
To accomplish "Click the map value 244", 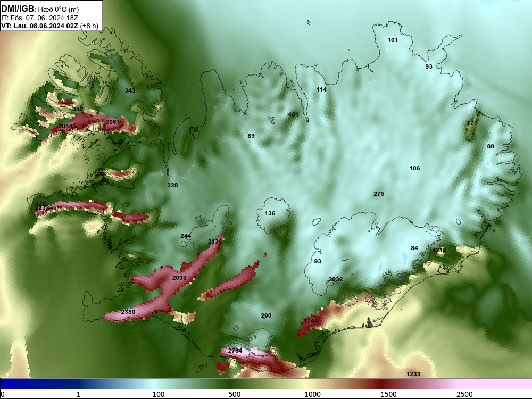I will (186, 236).
